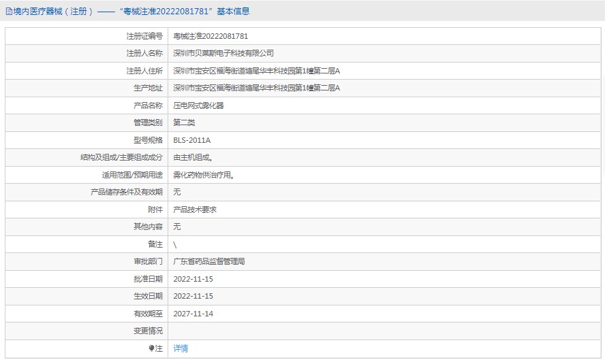This screenshot has width=605, height=364.
Task: Click the 管理类别 label
Action: coord(148,123)
